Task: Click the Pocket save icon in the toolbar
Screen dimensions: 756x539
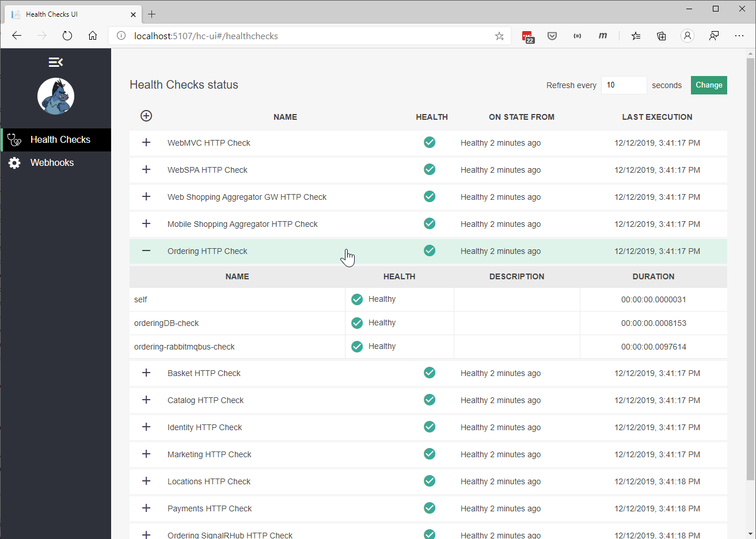Action: click(552, 36)
